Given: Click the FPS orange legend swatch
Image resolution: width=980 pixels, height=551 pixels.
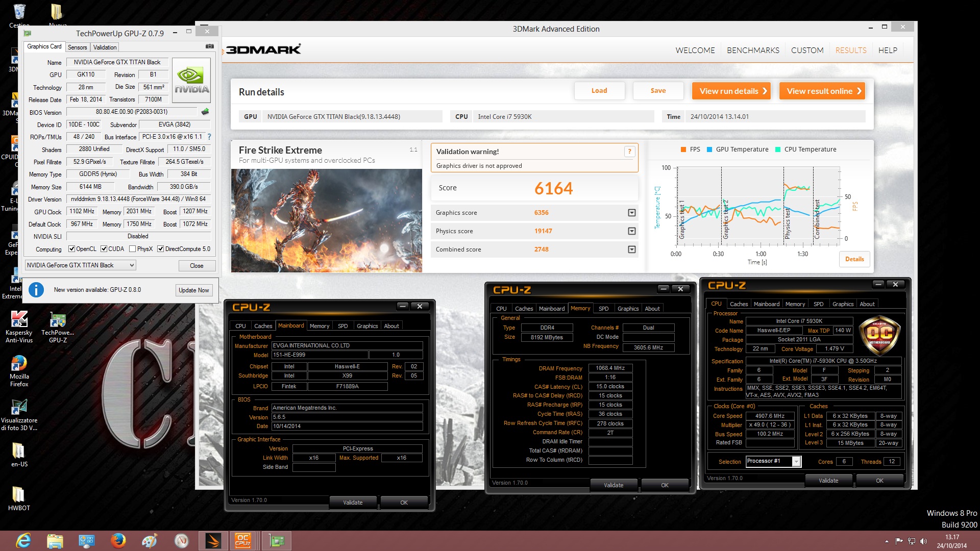Looking at the screenshot, I should pos(683,149).
